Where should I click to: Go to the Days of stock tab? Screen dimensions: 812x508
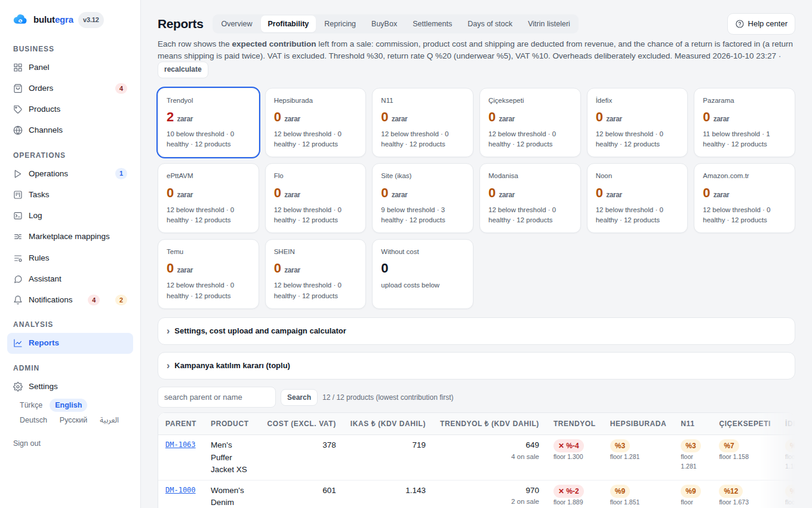pos(490,24)
